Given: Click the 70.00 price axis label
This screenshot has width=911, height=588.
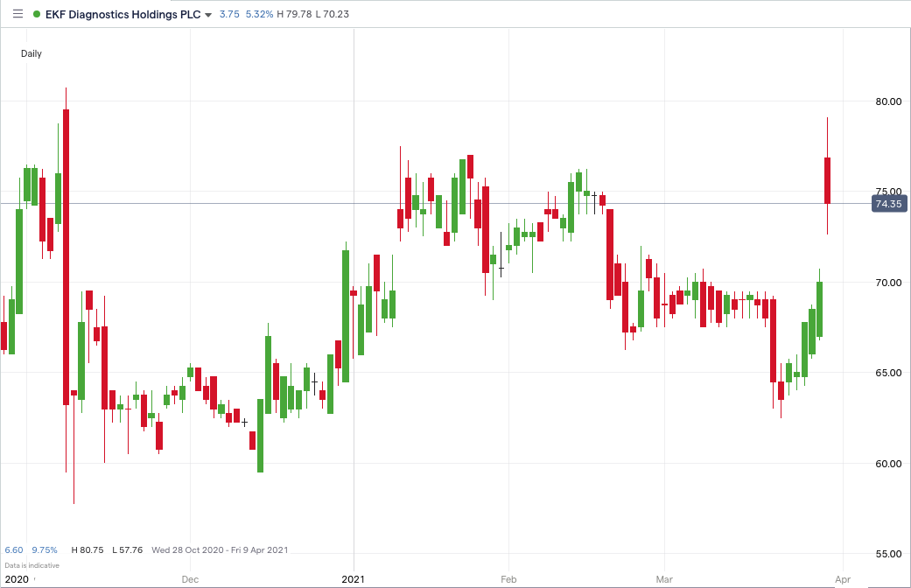Looking at the screenshot, I should [x=888, y=283].
